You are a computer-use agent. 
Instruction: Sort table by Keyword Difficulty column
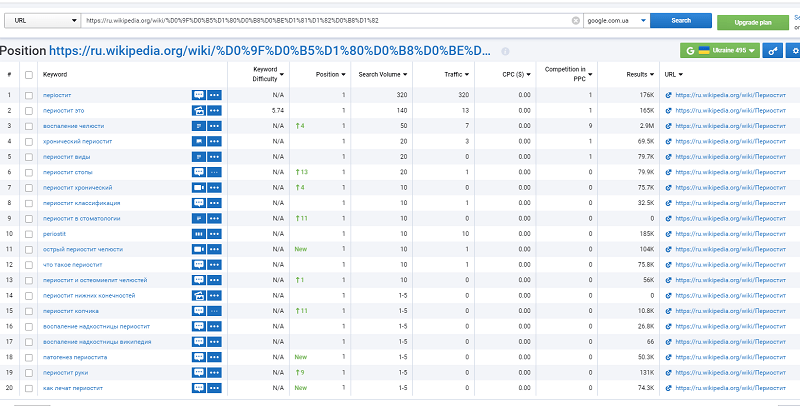268,75
